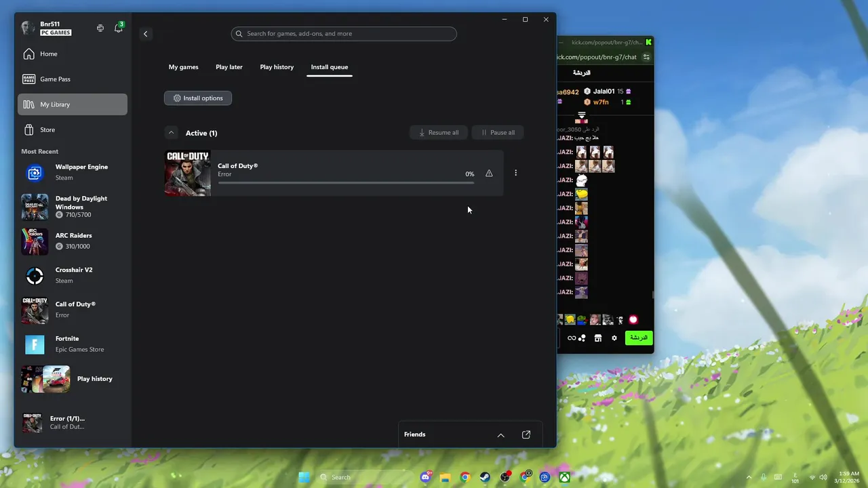Open OBS Studio from the taskbar
Image resolution: width=868 pixels, height=488 pixels.
click(x=505, y=477)
